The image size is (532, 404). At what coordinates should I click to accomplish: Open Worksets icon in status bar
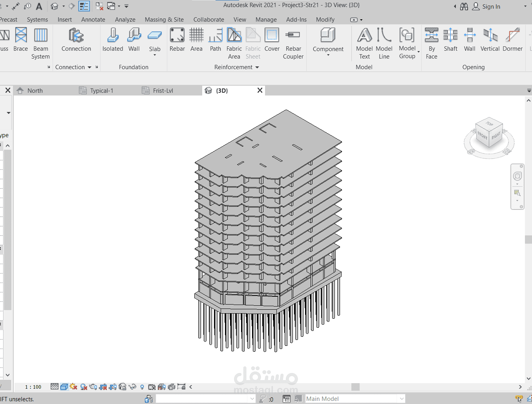[149, 399]
